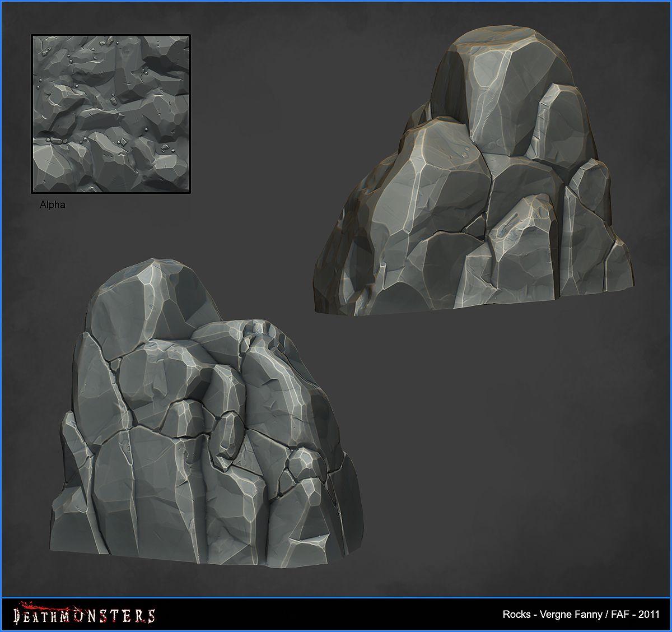
Task: Click the "Rocks - Vergne Fanny / FAF - 2011" credit
Action: tap(581, 614)
